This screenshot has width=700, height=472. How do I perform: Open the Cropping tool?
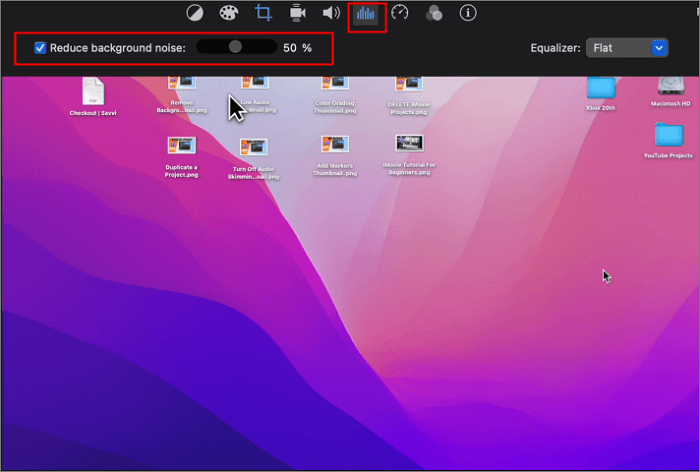point(264,13)
